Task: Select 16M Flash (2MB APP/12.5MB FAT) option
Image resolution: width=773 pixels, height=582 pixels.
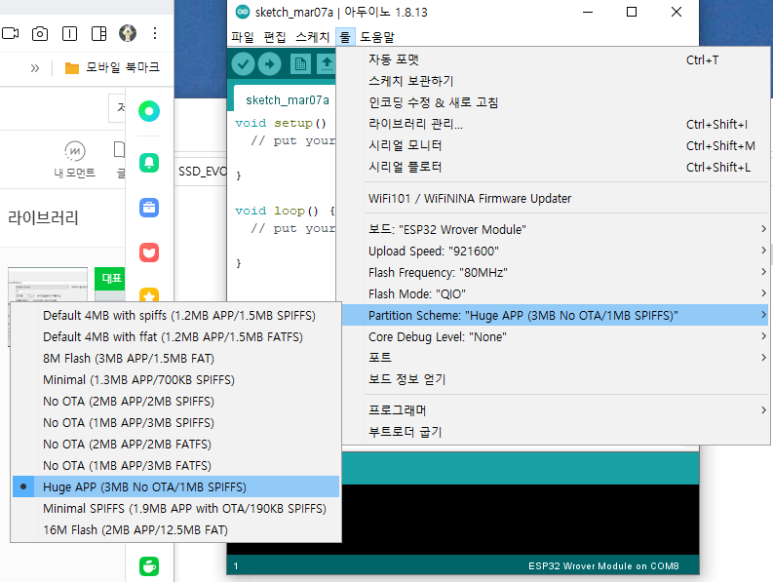Action: [x=176, y=530]
